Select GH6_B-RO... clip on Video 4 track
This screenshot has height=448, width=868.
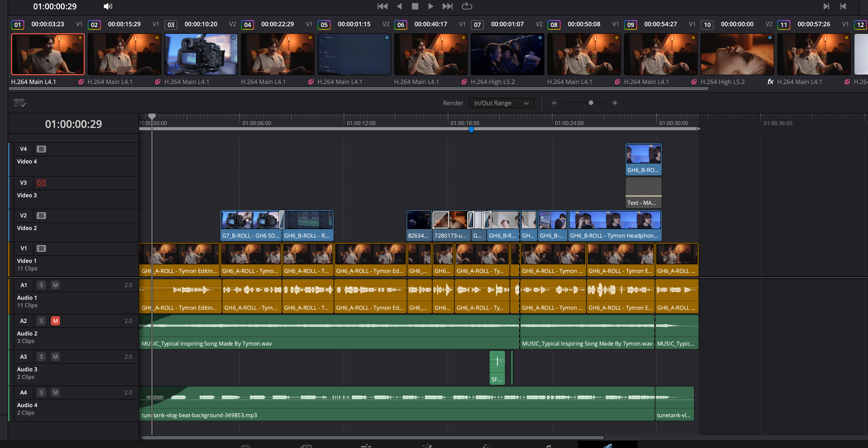coord(643,159)
